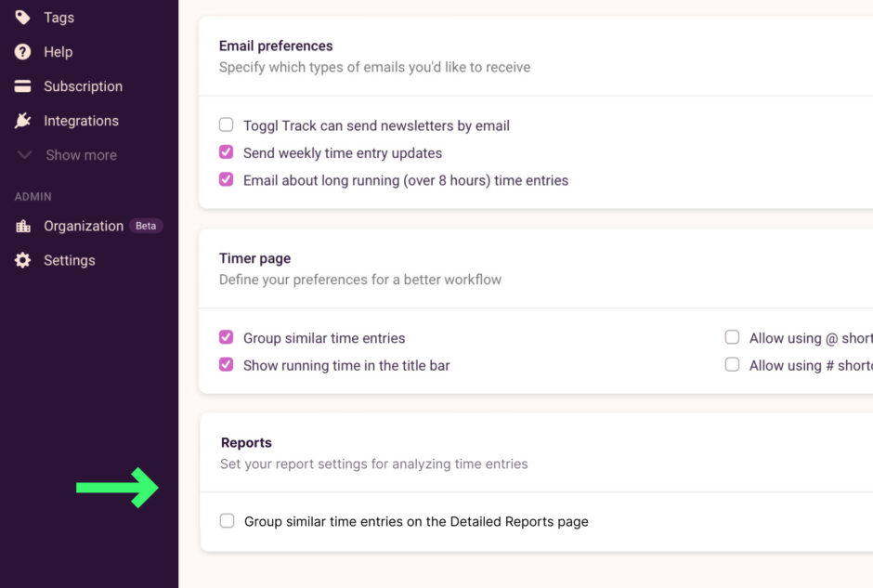The width and height of the screenshot is (873, 588).
Task: Disable grouping of similar time entries
Action: click(226, 337)
